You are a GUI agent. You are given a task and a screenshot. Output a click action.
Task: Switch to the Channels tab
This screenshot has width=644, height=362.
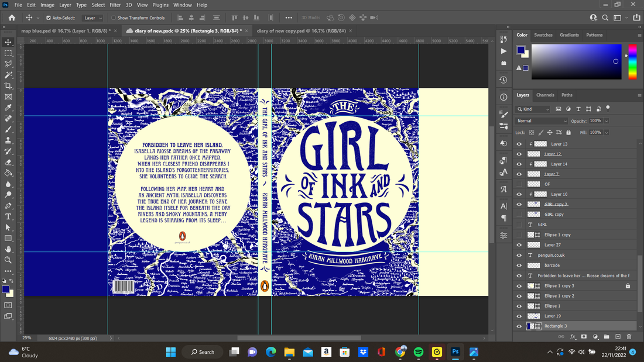(x=545, y=95)
